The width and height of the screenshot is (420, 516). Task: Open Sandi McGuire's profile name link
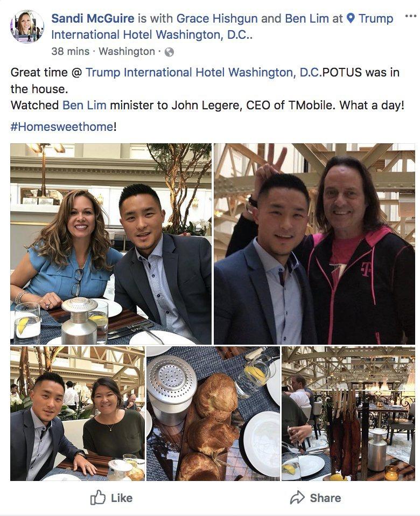[93, 18]
